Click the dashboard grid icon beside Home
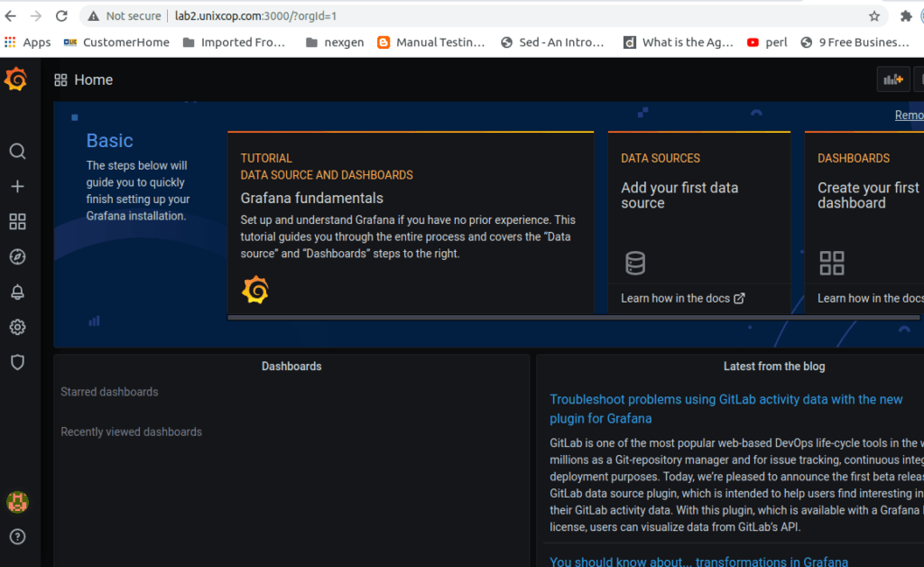Viewport: 924px width, 567px height. click(x=60, y=80)
